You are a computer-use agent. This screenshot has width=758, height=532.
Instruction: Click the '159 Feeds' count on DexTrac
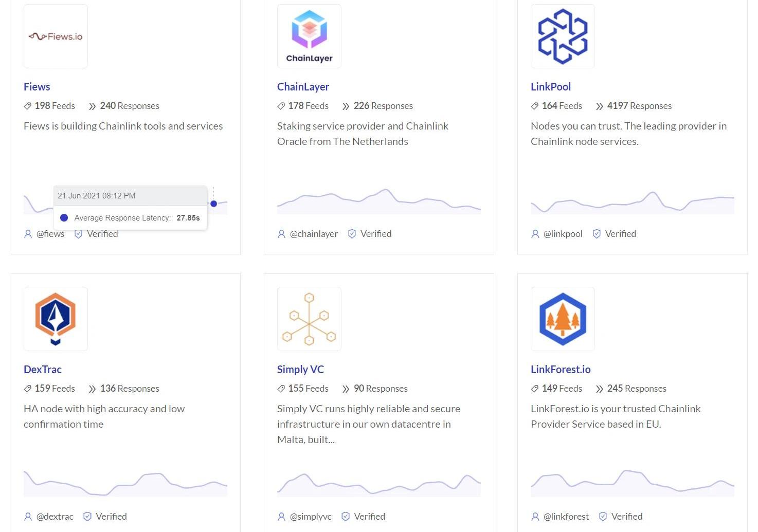pyautogui.click(x=55, y=389)
